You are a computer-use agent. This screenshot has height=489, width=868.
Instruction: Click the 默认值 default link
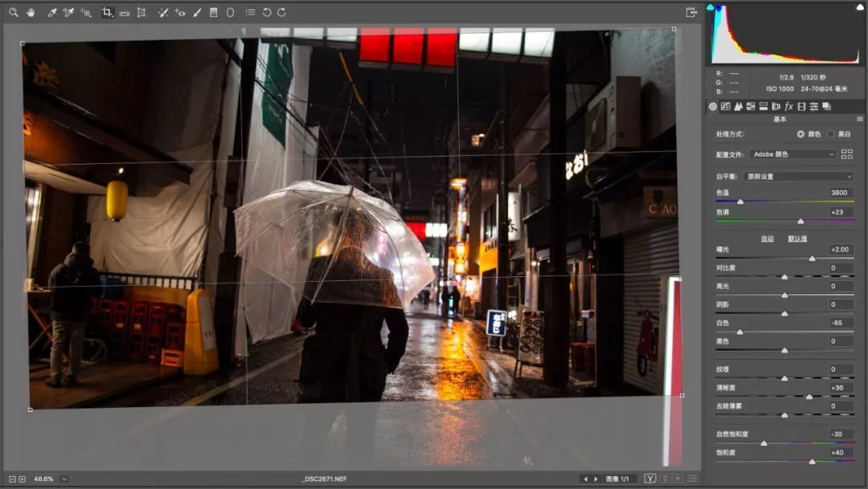coord(797,238)
